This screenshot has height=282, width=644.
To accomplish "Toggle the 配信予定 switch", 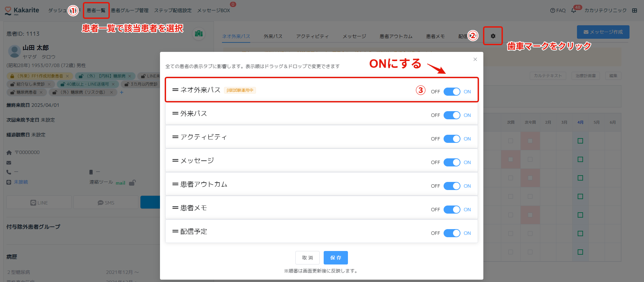I will pos(452,233).
